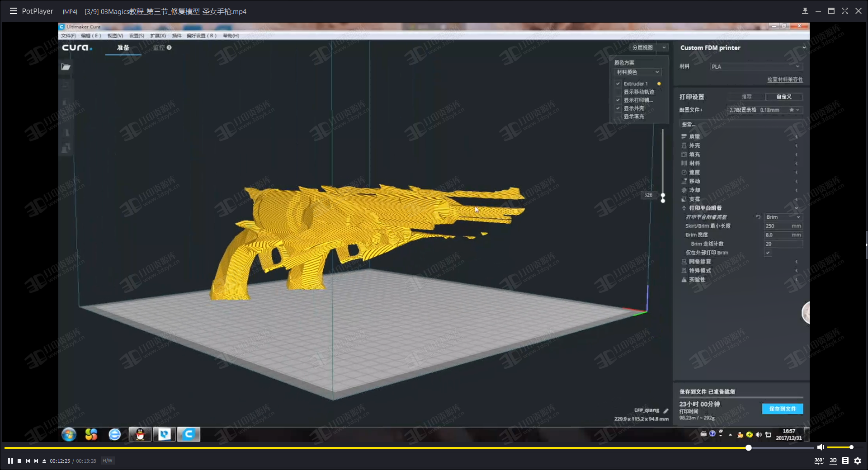Select the 自定义 print settings mode
Screen dimensions: 868x470
[x=784, y=97]
